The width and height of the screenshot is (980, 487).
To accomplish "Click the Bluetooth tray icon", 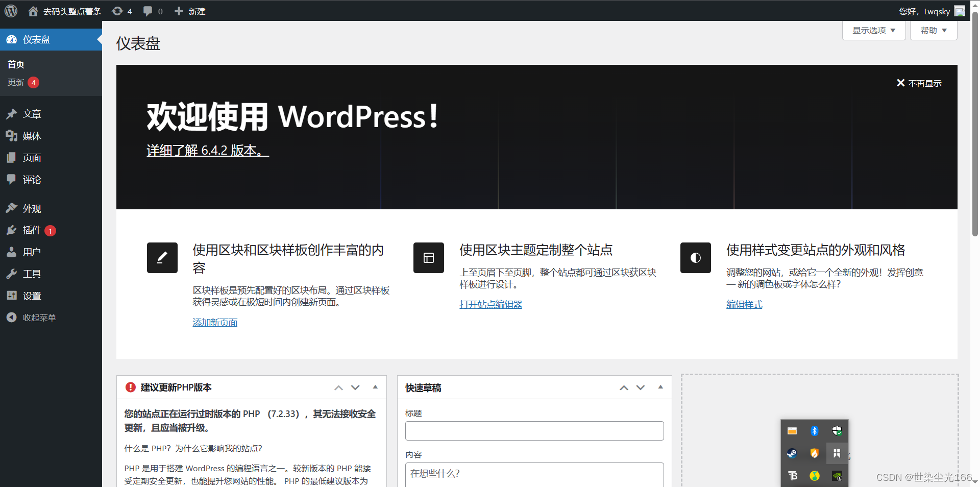I will point(815,431).
